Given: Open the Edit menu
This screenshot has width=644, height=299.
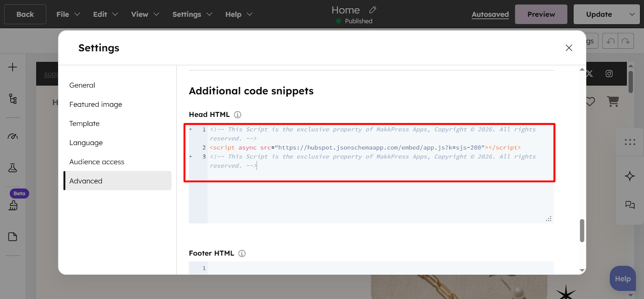Looking at the screenshot, I should [x=105, y=15].
